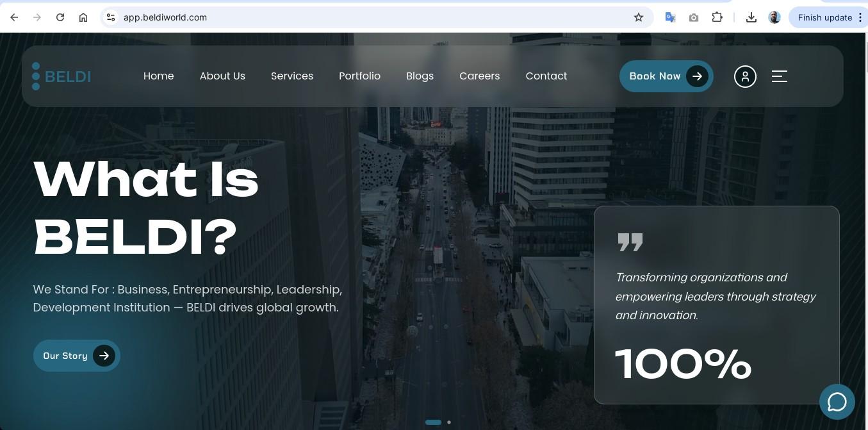868x430 pixels.
Task: Expand the Services navigation item
Action: (x=292, y=76)
